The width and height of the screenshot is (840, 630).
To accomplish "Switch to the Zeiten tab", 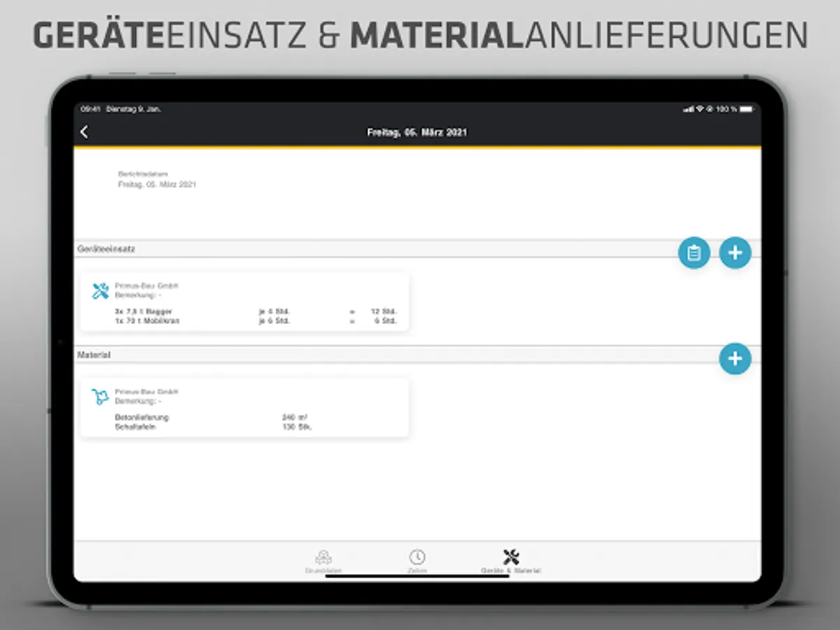I will 417,562.
